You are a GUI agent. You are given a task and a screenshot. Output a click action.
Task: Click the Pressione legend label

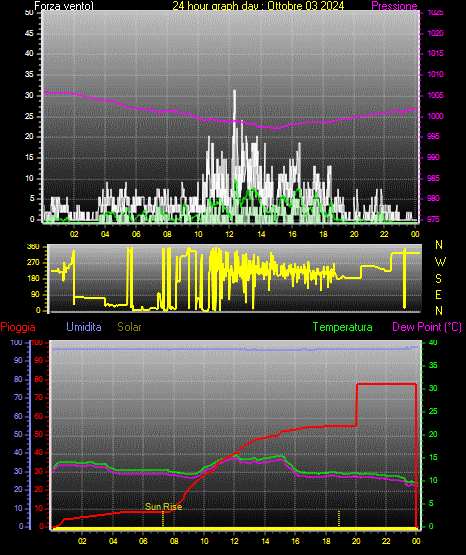tap(394, 6)
